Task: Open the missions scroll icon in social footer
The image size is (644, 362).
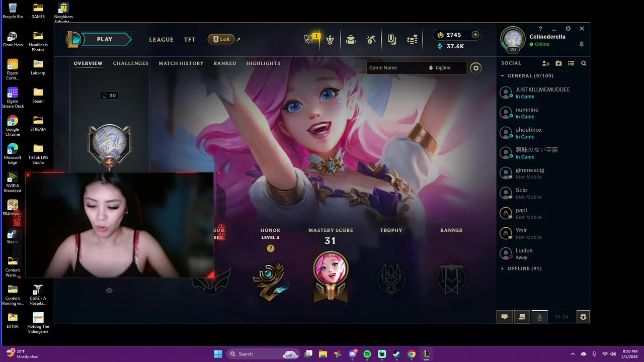Action: point(522,317)
